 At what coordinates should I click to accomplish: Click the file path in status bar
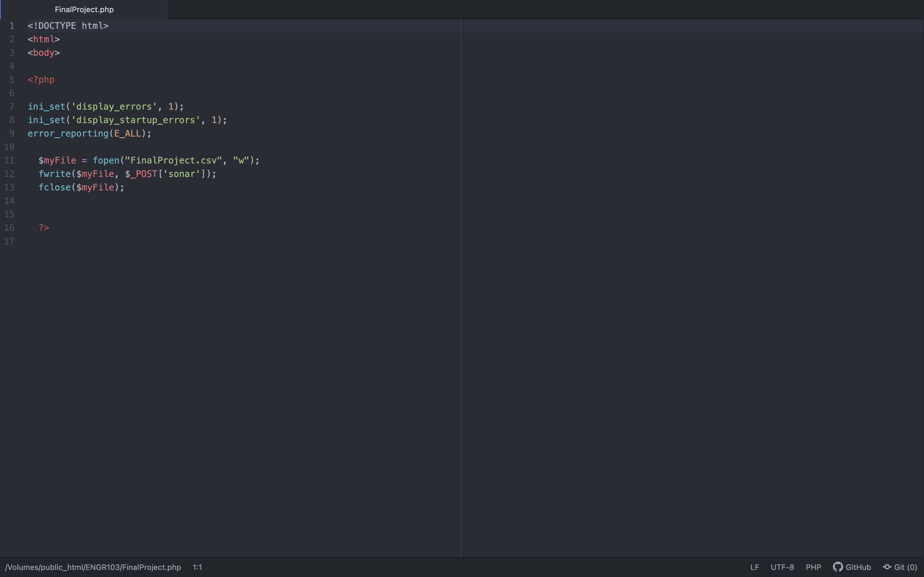(x=93, y=567)
